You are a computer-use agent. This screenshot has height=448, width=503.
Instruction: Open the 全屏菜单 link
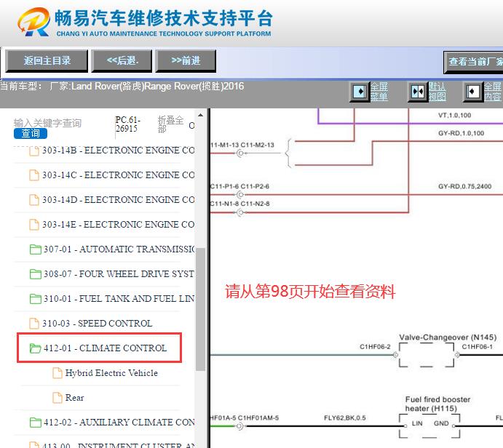pos(379,92)
